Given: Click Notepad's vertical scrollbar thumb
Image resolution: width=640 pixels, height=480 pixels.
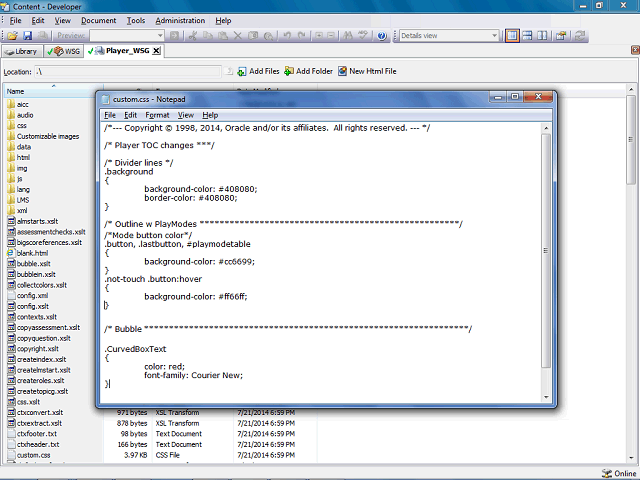Looking at the screenshot, I should point(546,251).
